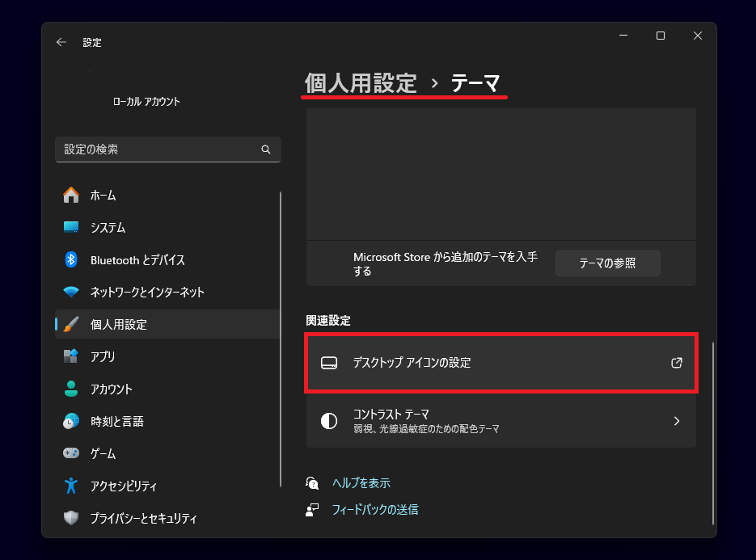The image size is (756, 560).
Task: Click the main content scrollbar
Action: tap(713, 433)
